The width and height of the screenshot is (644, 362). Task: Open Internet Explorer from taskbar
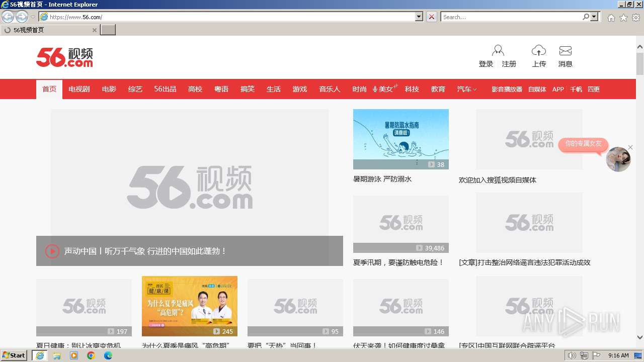click(39, 355)
